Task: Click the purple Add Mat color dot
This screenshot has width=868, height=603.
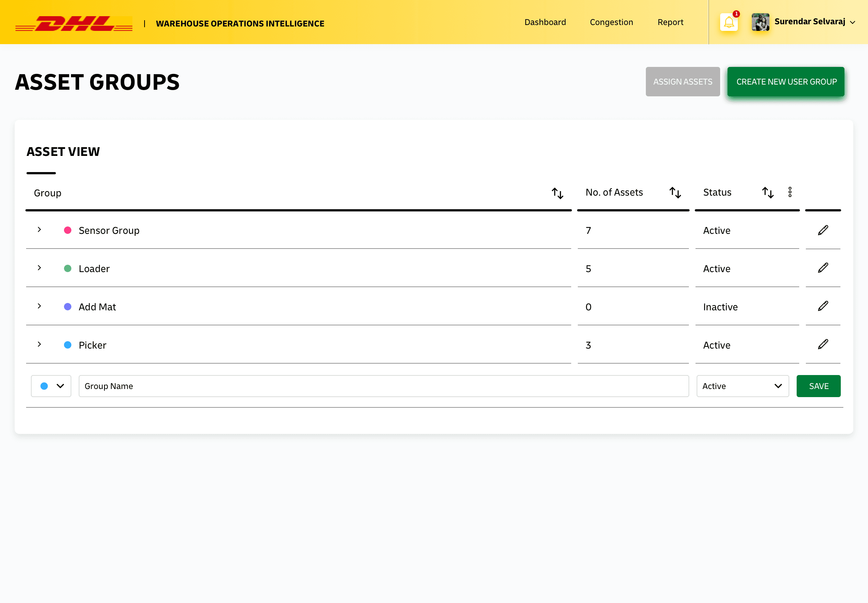Action: [68, 307]
